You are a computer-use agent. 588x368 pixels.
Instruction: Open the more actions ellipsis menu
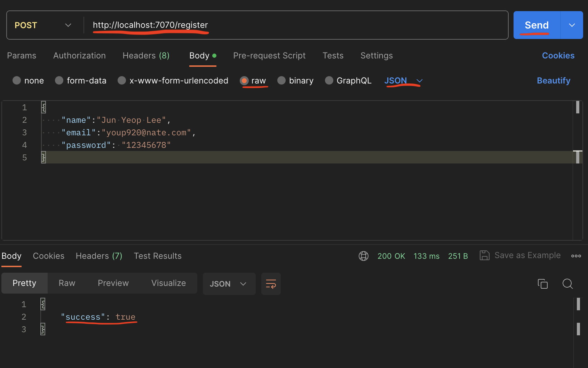576,256
